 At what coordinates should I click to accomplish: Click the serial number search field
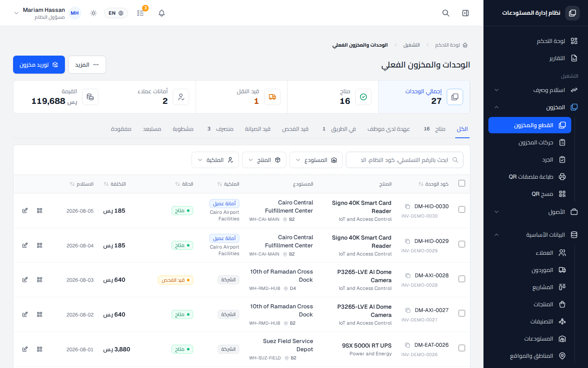coord(405,160)
